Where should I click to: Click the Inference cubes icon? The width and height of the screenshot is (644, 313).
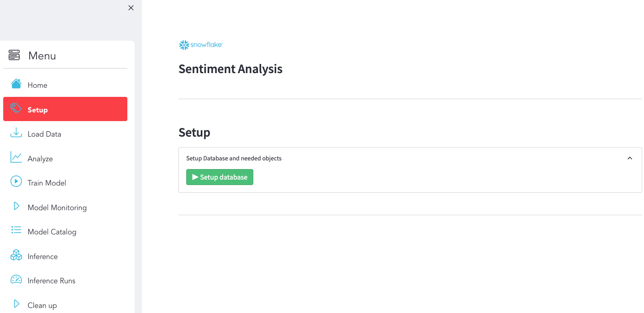tap(16, 255)
